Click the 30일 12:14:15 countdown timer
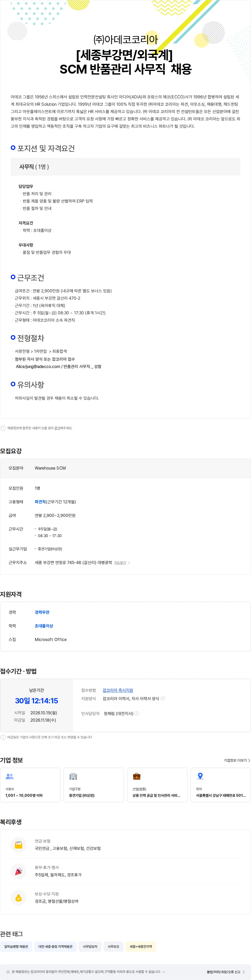 coord(36,700)
